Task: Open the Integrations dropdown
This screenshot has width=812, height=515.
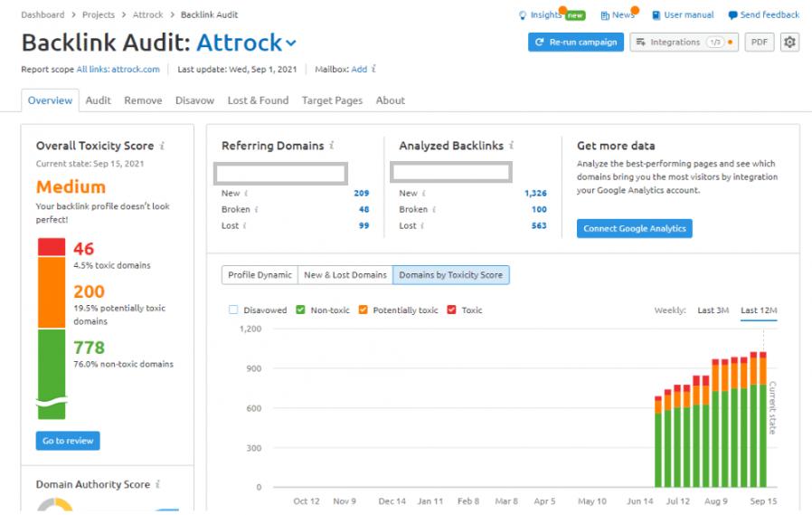Action: [683, 43]
